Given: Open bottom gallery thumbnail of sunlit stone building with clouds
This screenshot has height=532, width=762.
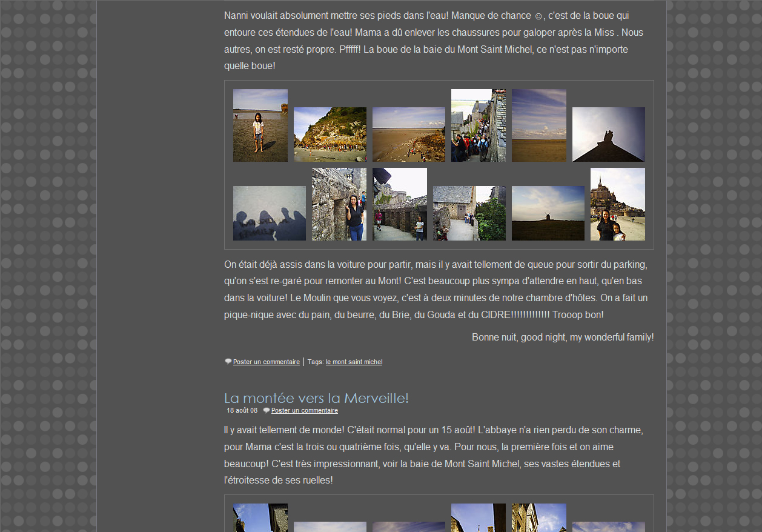Looking at the screenshot, I should 539,517.
